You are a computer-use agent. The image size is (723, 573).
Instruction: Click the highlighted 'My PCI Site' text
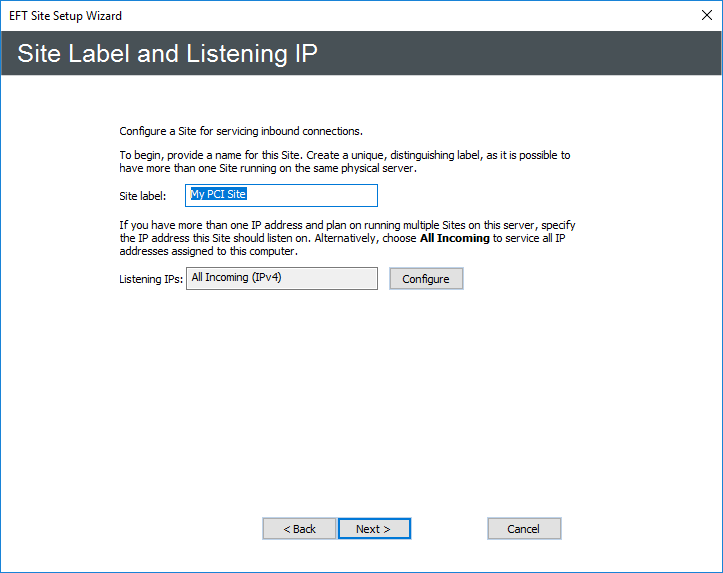point(218,195)
